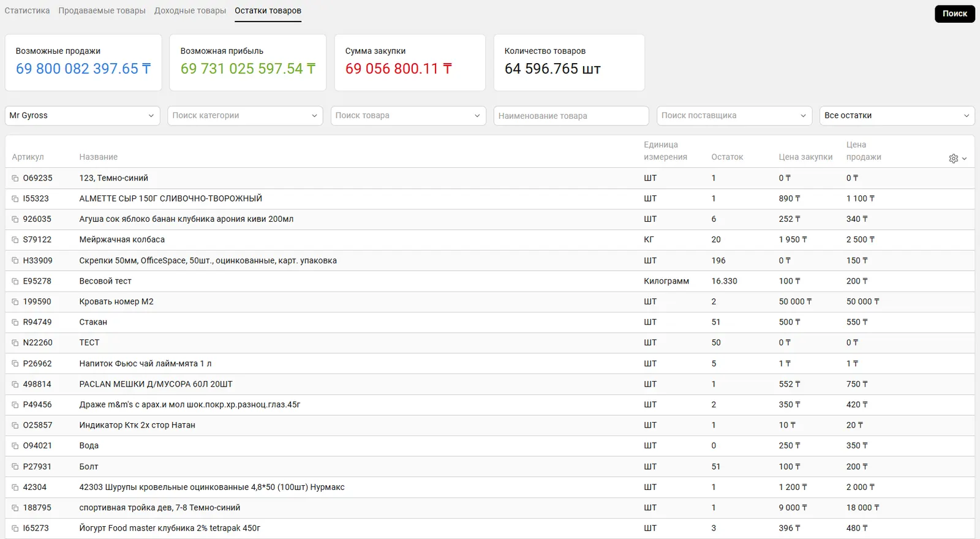The image size is (980, 539).
Task: Open the Все остатки filter dropdown
Action: (x=897, y=116)
